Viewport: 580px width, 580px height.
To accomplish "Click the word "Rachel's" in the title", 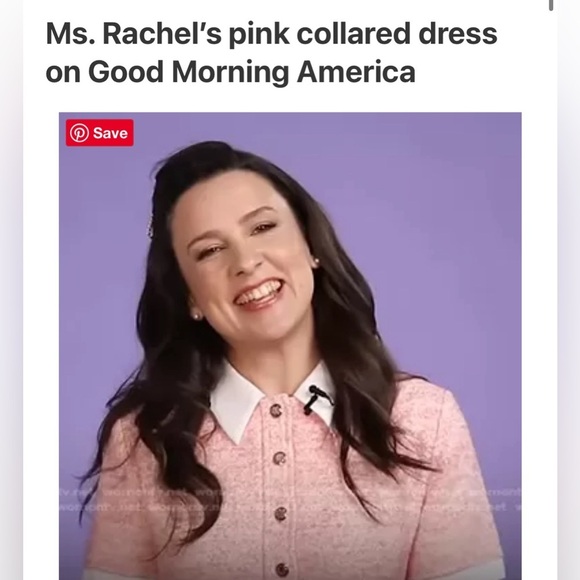I will point(162,34).
